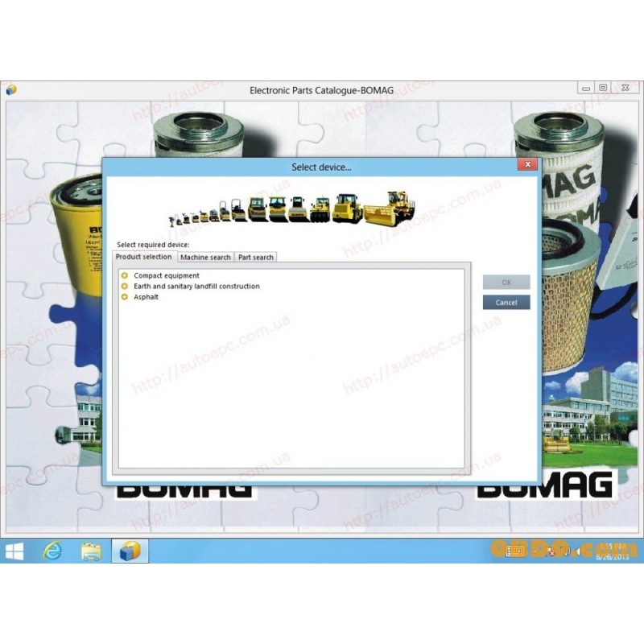The height and width of the screenshot is (644, 644).
Task: Launch Internet Explorer from taskbar
Action: [x=52, y=551]
